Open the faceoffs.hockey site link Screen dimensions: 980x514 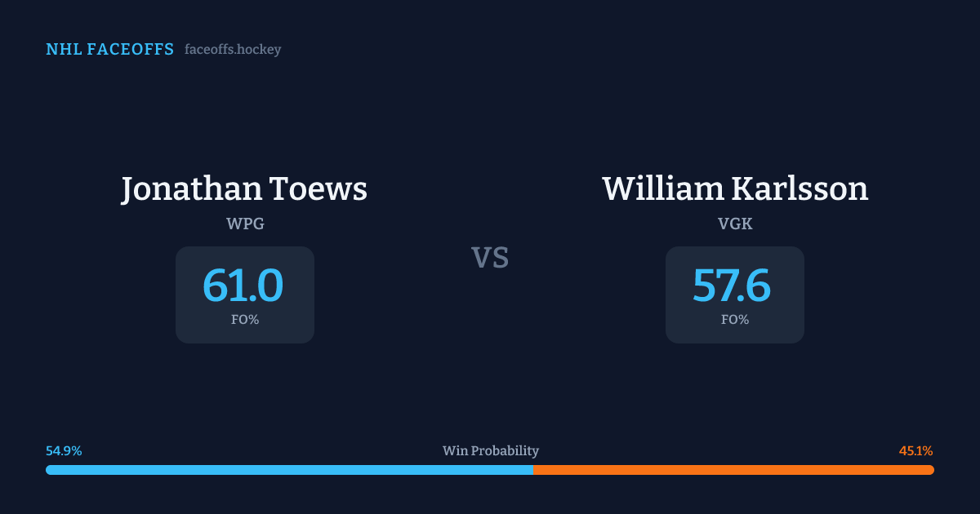coord(233,50)
